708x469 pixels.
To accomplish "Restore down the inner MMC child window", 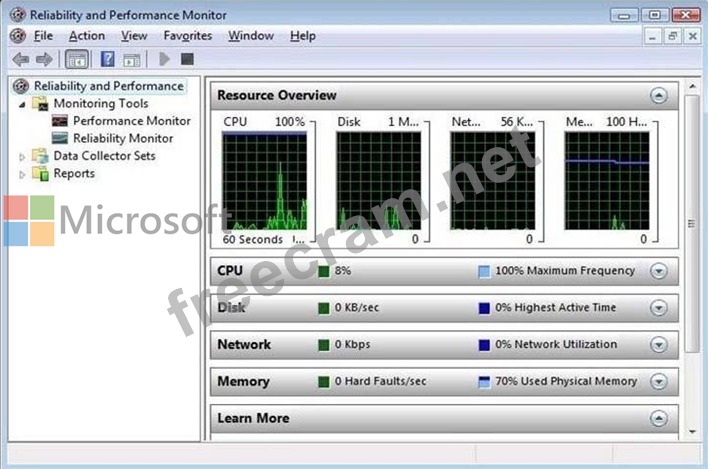I will (x=672, y=36).
